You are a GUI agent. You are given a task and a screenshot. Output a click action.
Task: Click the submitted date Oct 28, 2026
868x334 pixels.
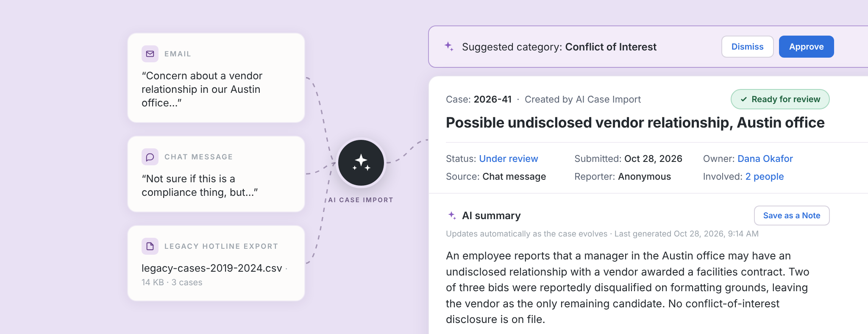(x=653, y=159)
